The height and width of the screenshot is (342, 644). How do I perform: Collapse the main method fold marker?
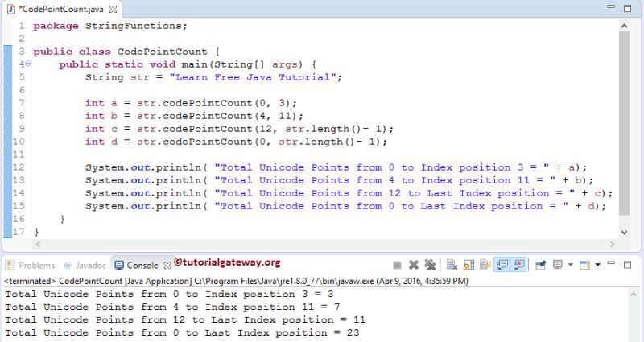[28, 64]
